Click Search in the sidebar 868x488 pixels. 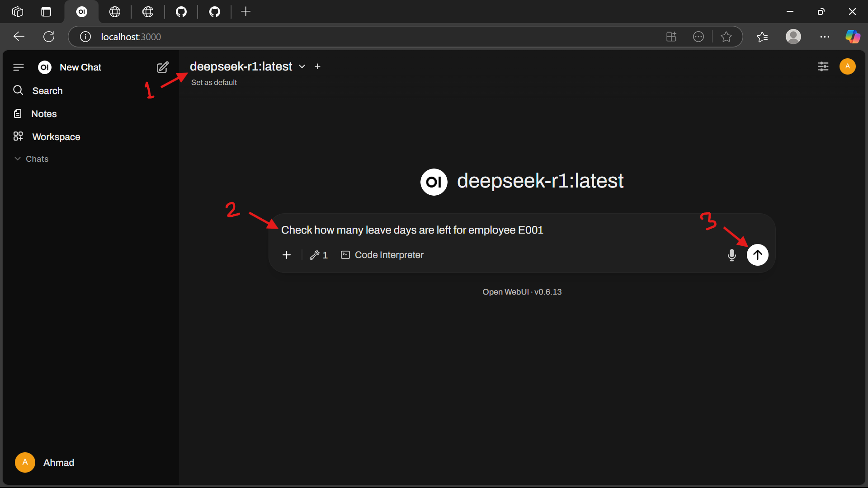(x=47, y=91)
